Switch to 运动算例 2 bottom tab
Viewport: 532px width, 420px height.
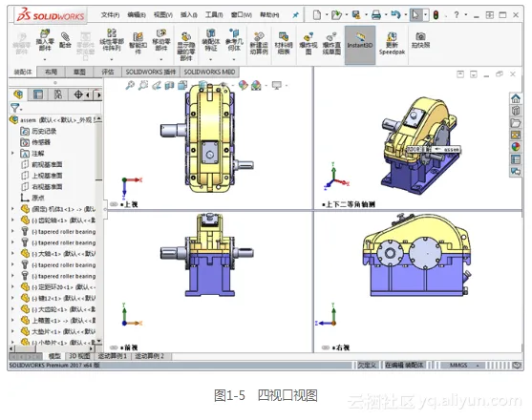149,356
